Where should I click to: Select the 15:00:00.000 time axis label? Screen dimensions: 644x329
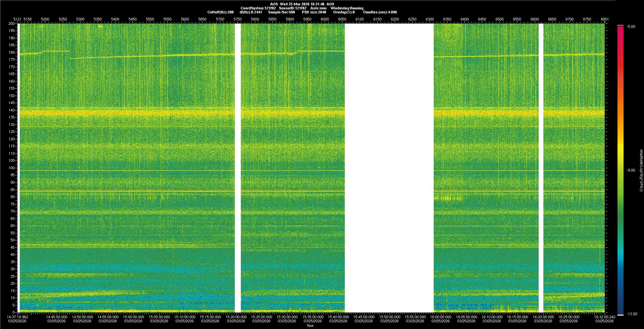pyautogui.click(x=133, y=317)
